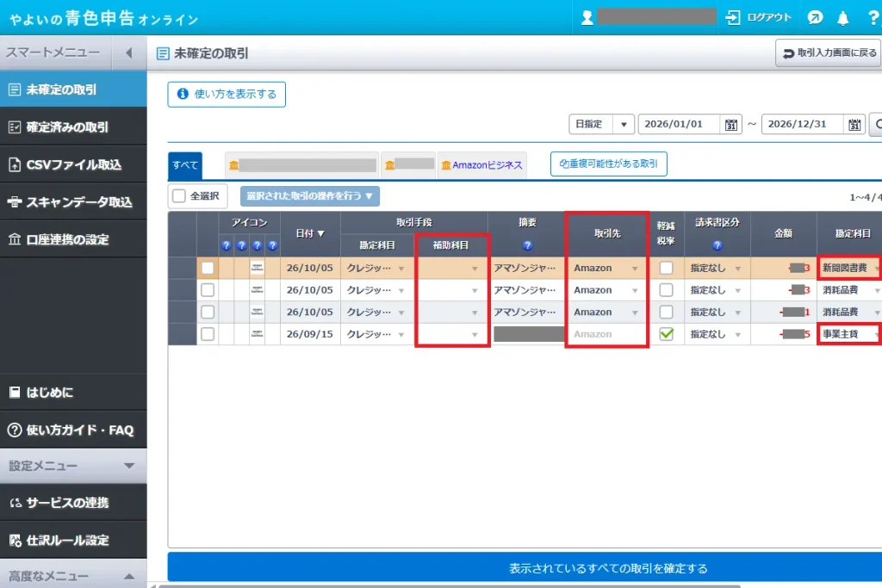Click the 摘要 column help icon
This screenshot has height=588, width=882.
[x=527, y=245]
